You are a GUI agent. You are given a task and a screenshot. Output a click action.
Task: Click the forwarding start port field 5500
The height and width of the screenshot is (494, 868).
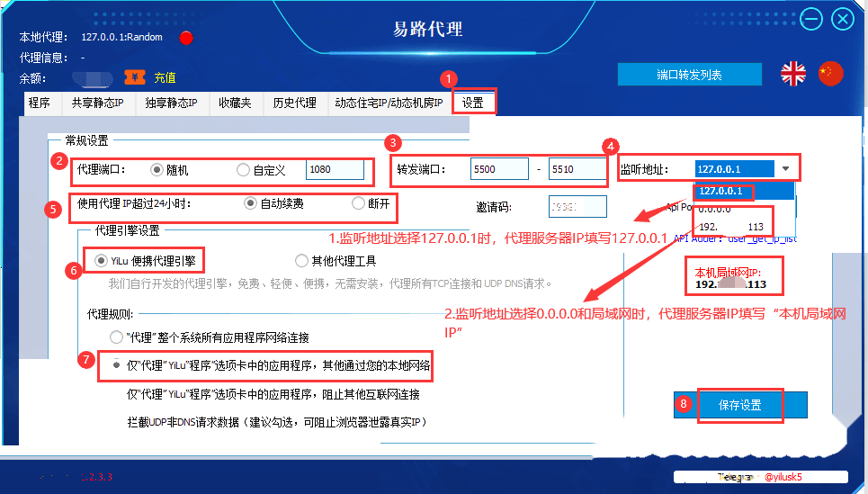pyautogui.click(x=499, y=169)
